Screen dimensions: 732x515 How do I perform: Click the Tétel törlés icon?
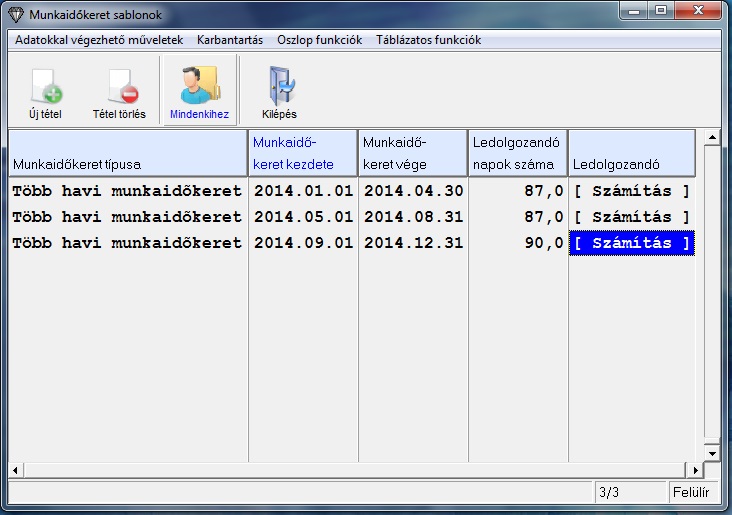[x=119, y=87]
